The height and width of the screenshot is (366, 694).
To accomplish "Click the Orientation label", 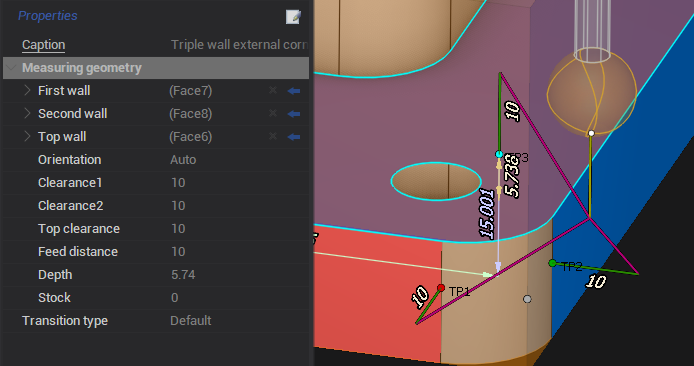I will pos(69,159).
